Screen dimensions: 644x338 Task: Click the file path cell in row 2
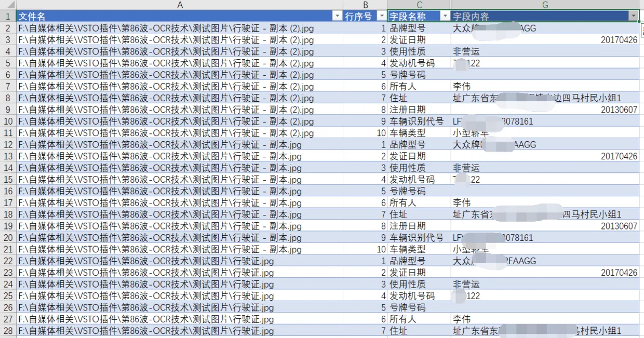pyautogui.click(x=180, y=28)
